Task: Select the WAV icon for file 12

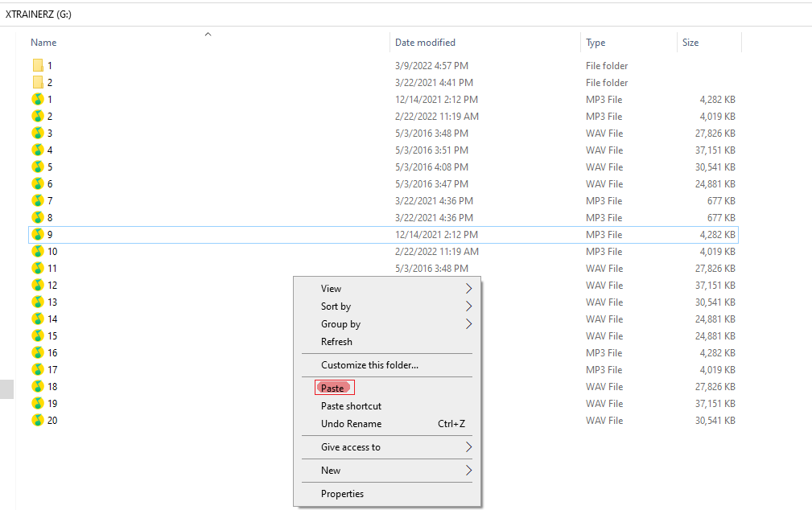Action: tap(36, 285)
